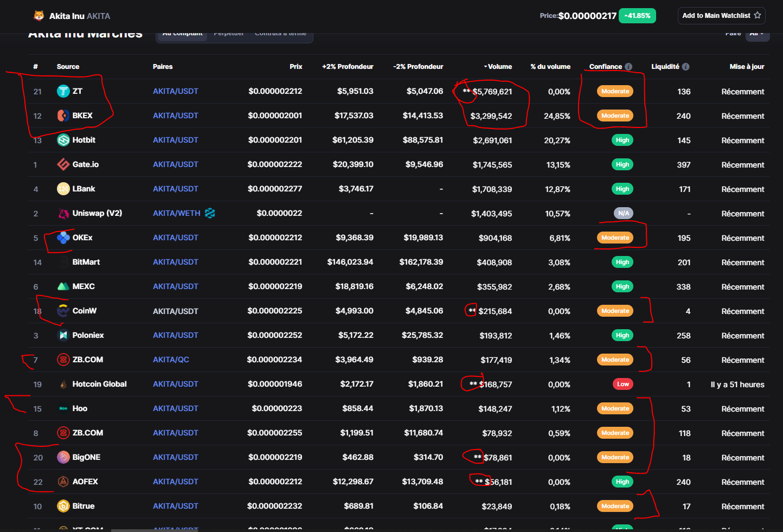The image size is (783, 532).
Task: Click liquidity value 397 in Gate.io row
Action: 684,165
